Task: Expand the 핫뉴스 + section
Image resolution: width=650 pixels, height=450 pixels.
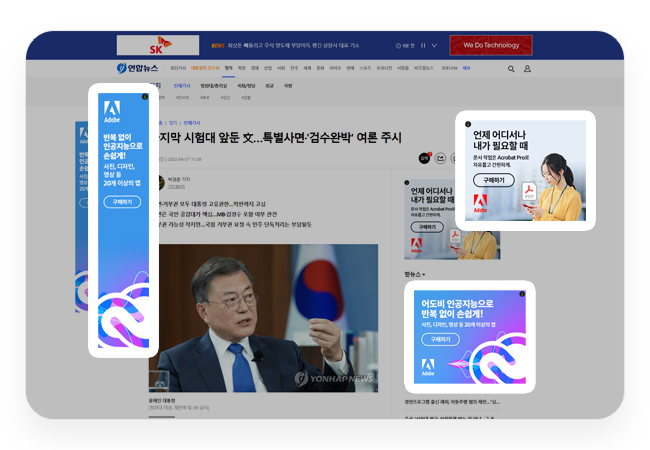Action: 415,274
